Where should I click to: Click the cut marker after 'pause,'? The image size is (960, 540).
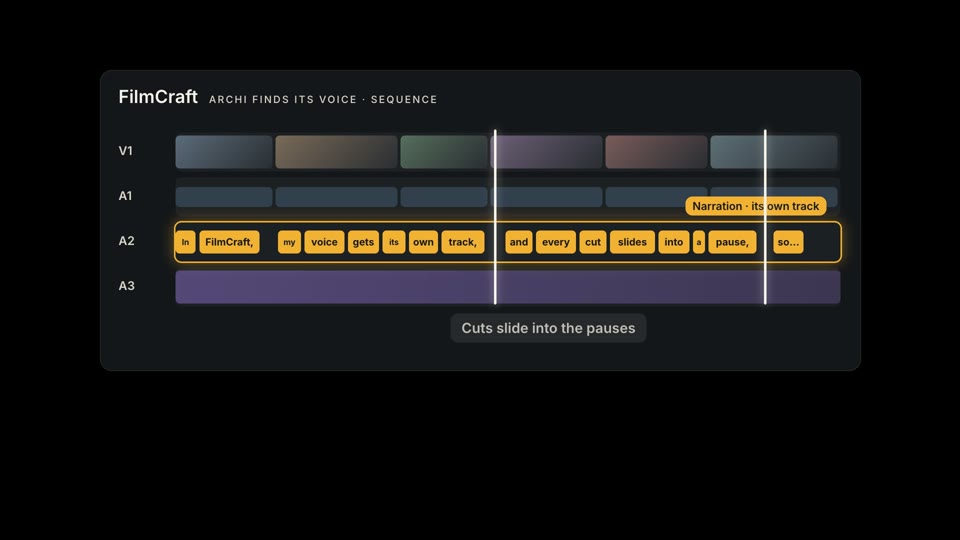click(x=765, y=217)
